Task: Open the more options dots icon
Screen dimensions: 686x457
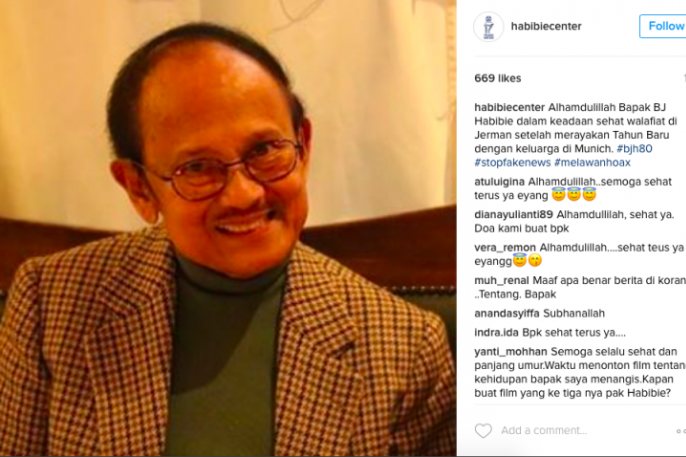Action: coord(681,431)
